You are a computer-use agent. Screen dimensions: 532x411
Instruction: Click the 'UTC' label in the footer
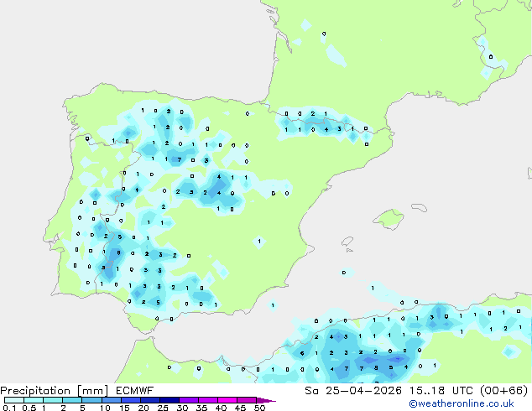click(x=462, y=391)
